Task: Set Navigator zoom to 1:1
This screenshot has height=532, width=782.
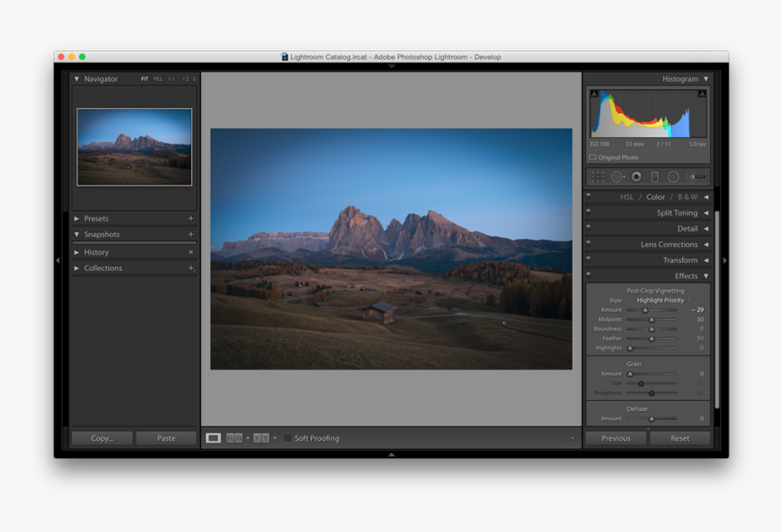Action: pyautogui.click(x=172, y=79)
